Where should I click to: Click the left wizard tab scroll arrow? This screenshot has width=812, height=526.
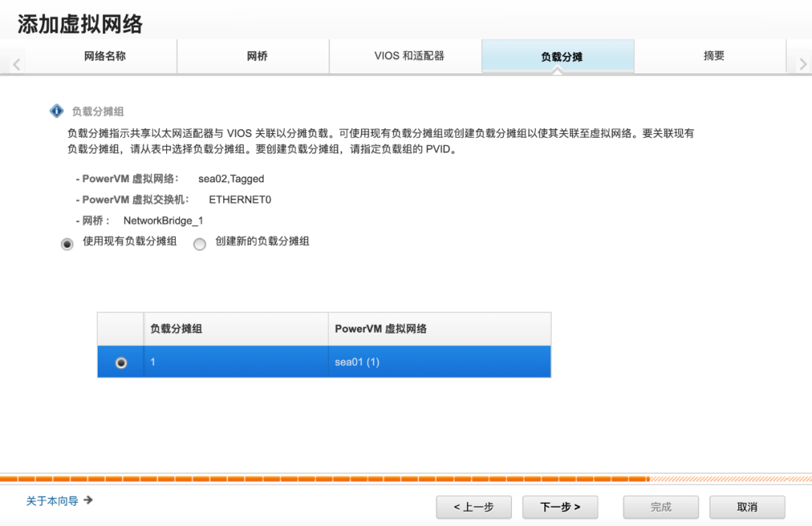point(17,64)
